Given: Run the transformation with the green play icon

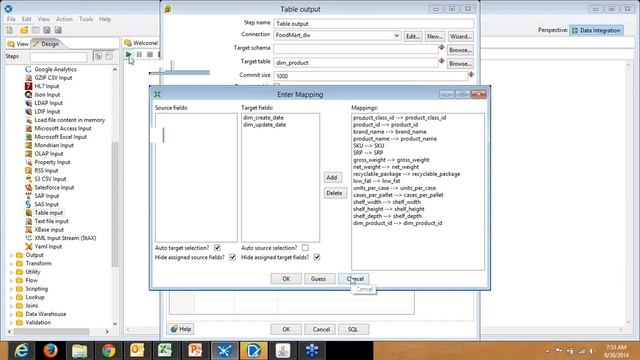Looking at the screenshot, I should (x=129, y=54).
